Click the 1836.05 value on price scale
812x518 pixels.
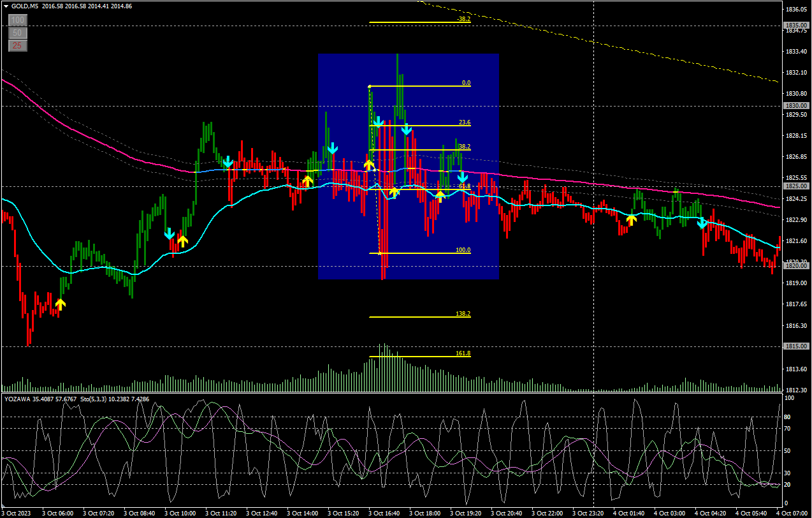(797, 9)
